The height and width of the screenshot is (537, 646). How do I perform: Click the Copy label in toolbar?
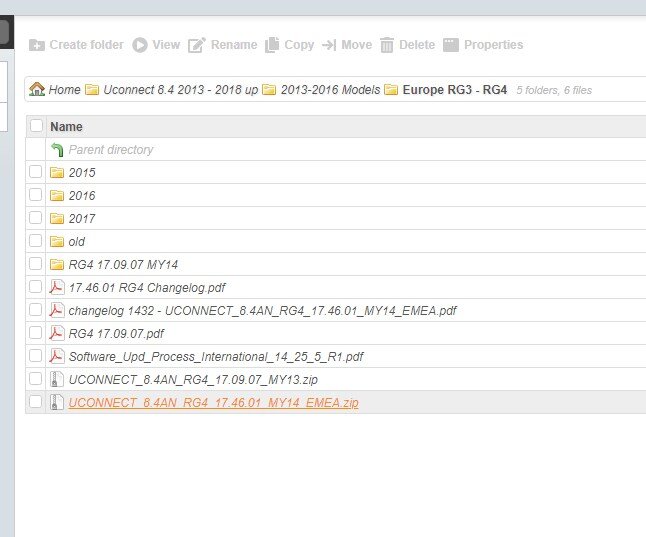click(x=299, y=45)
